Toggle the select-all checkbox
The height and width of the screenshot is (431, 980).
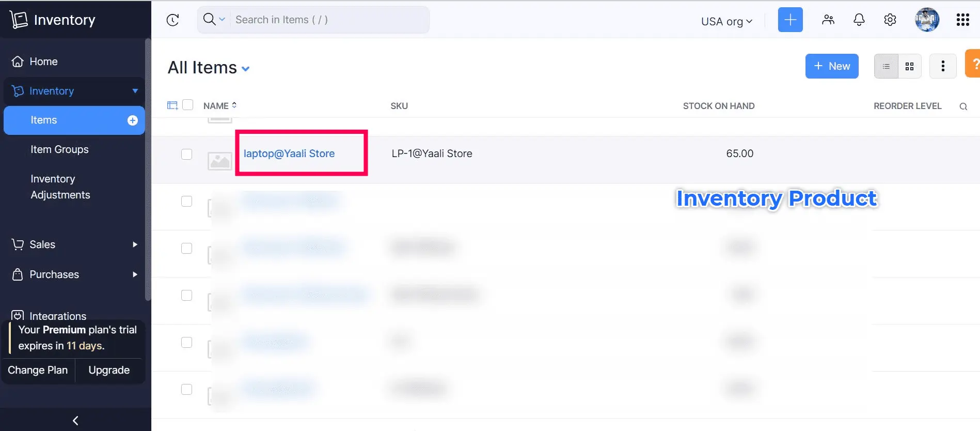188,105
